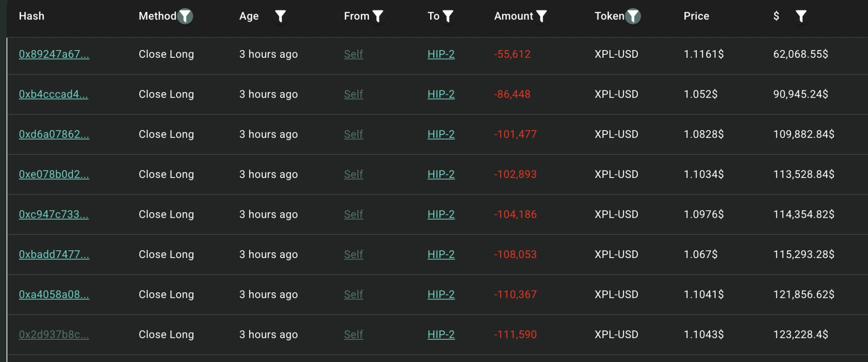Click the Token column filter icon

pyautogui.click(x=633, y=16)
